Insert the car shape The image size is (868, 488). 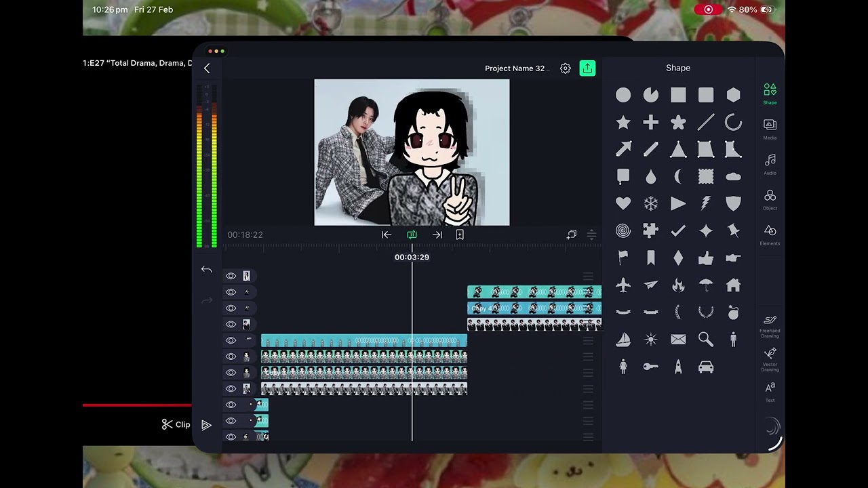[706, 367]
